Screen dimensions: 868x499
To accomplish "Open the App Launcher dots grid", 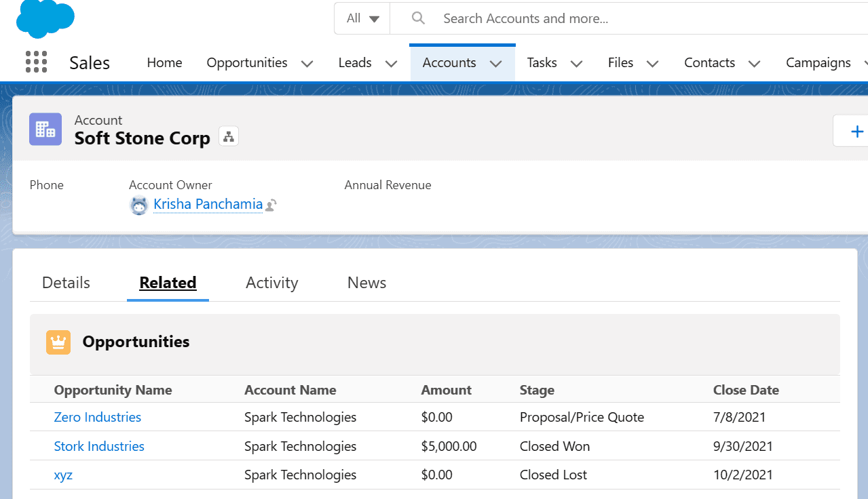I will point(36,62).
